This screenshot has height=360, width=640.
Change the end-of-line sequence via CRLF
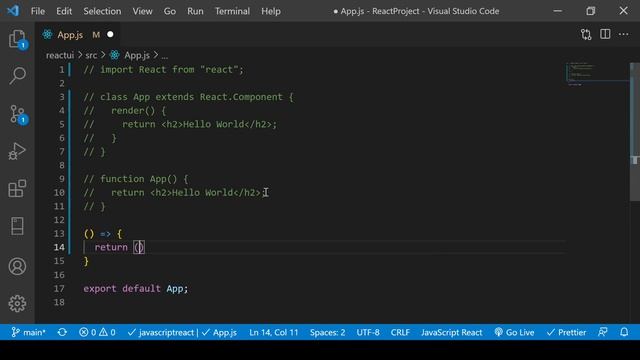coord(400,332)
